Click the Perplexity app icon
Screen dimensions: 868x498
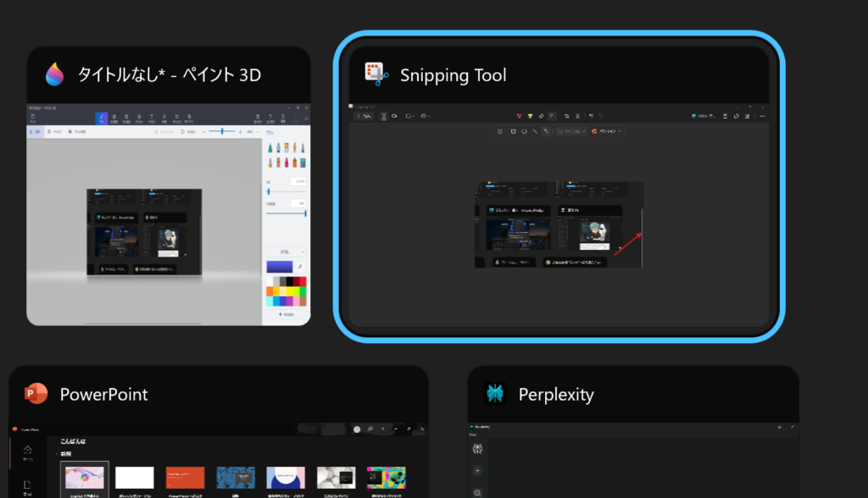click(495, 394)
